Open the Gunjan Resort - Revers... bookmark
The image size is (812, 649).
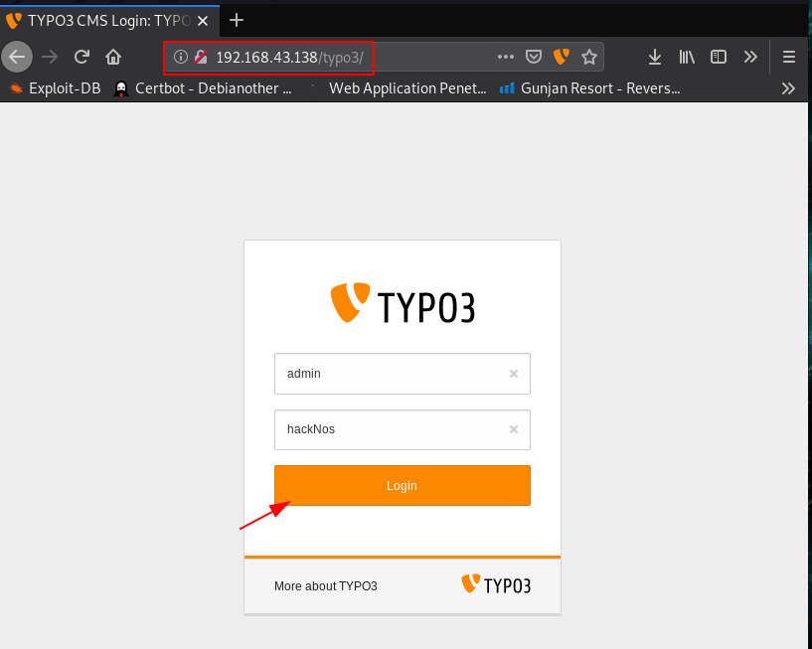click(589, 88)
